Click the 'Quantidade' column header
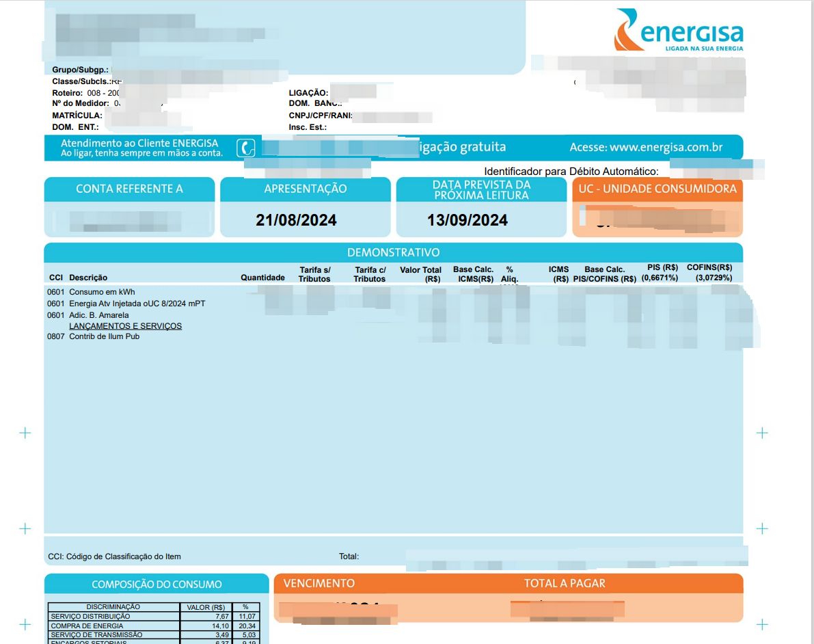814x644 pixels. [262, 278]
